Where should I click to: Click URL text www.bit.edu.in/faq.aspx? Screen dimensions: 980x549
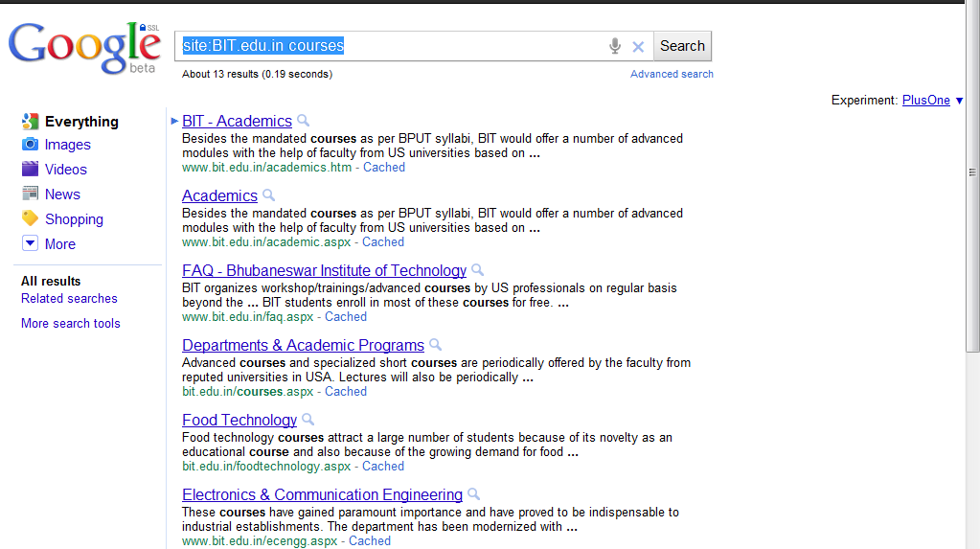pyautogui.click(x=247, y=317)
